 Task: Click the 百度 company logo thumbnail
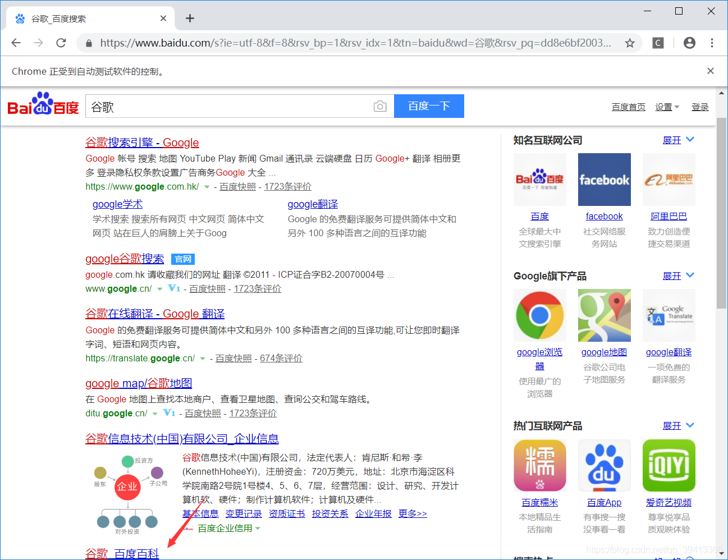click(540, 180)
